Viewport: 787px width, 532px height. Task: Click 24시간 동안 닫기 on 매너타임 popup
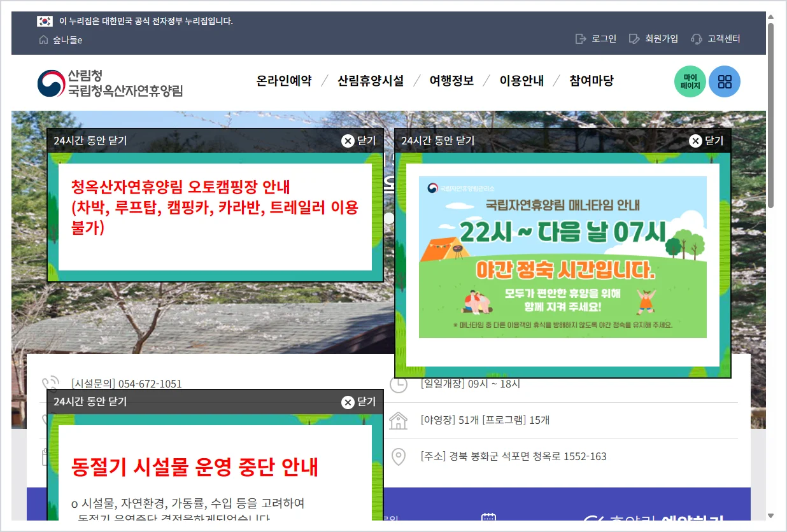[x=438, y=141]
